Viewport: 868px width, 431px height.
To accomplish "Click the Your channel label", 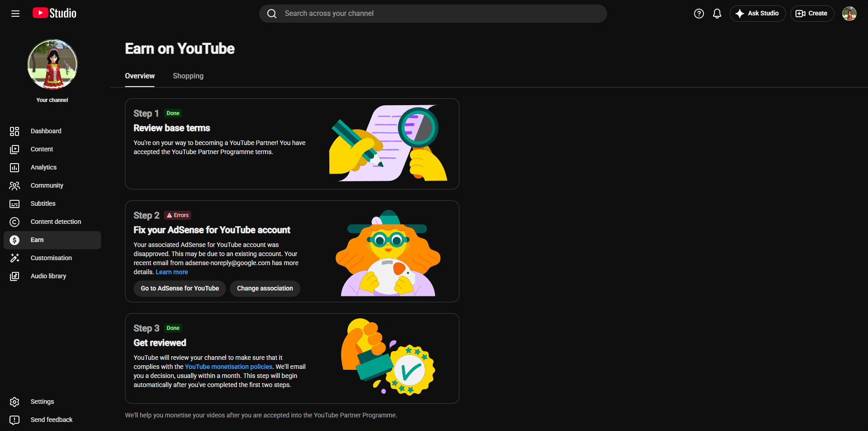I will (53, 100).
